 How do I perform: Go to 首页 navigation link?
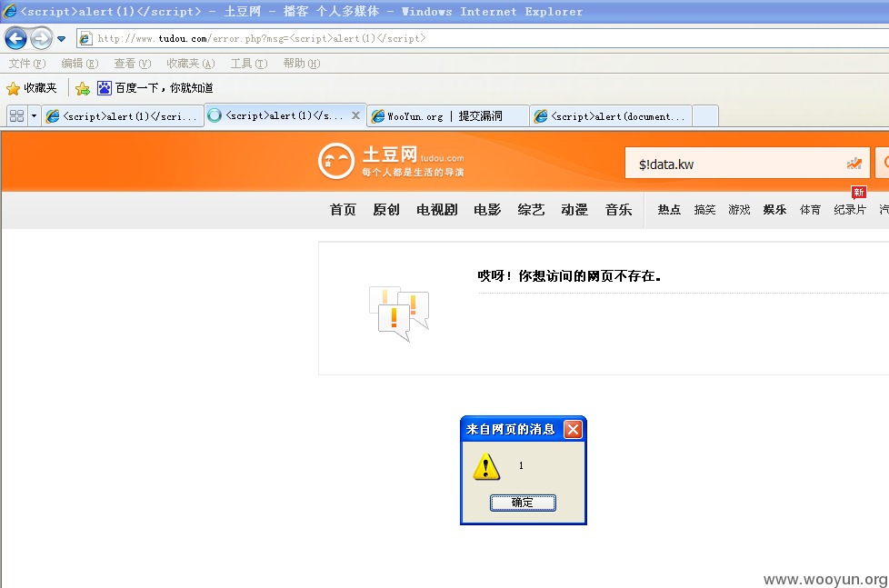[343, 210]
